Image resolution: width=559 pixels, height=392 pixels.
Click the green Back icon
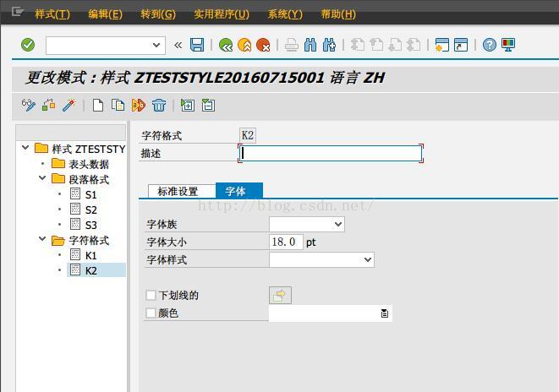pos(226,46)
